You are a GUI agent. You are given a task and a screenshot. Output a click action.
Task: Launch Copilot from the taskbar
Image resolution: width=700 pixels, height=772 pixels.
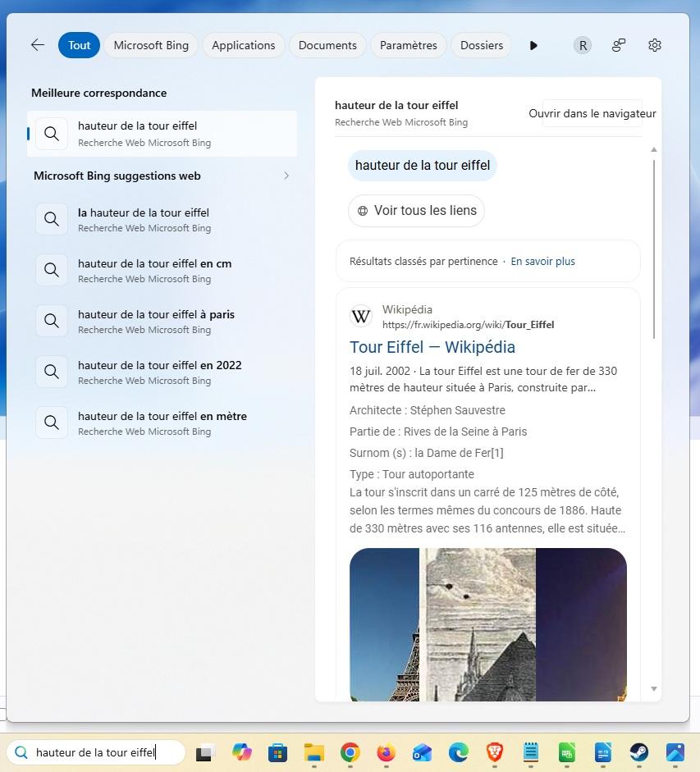(242, 752)
